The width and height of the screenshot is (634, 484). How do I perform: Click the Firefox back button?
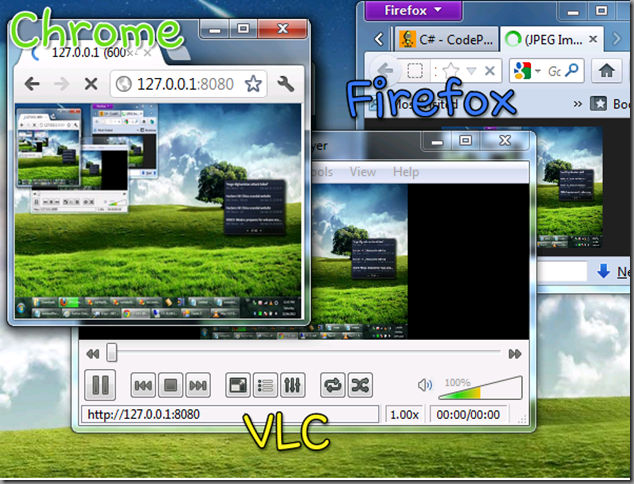coord(385,71)
